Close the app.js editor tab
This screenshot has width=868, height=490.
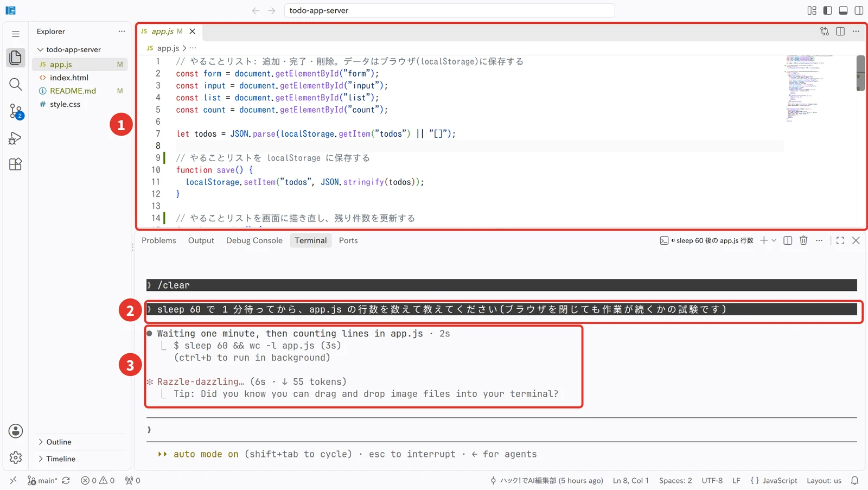(x=192, y=31)
